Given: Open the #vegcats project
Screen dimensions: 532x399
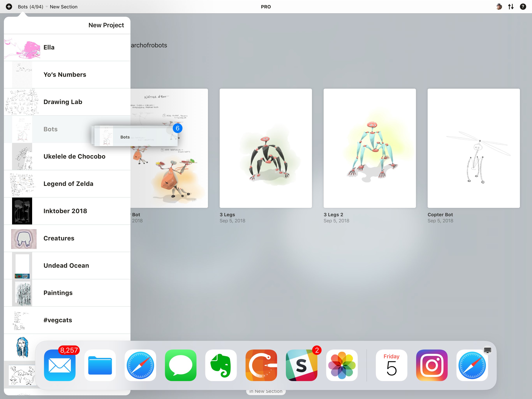Looking at the screenshot, I should (x=67, y=320).
